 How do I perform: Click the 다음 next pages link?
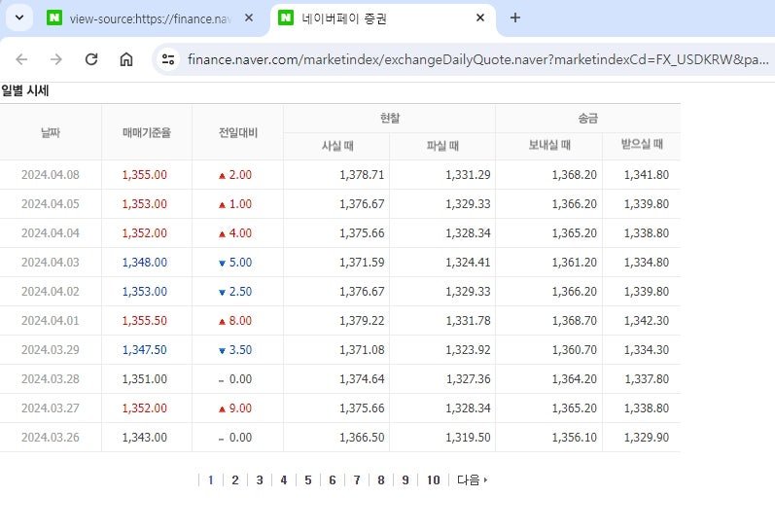(472, 480)
